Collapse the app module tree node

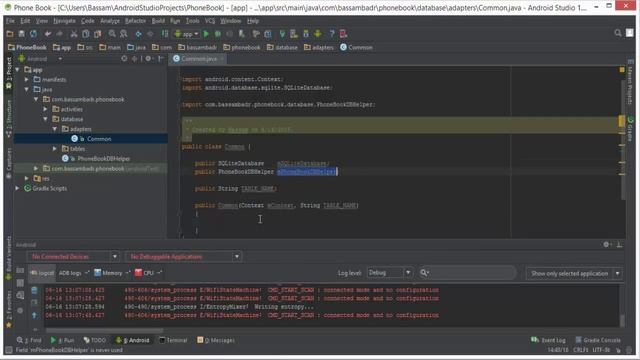[x=18, y=70]
